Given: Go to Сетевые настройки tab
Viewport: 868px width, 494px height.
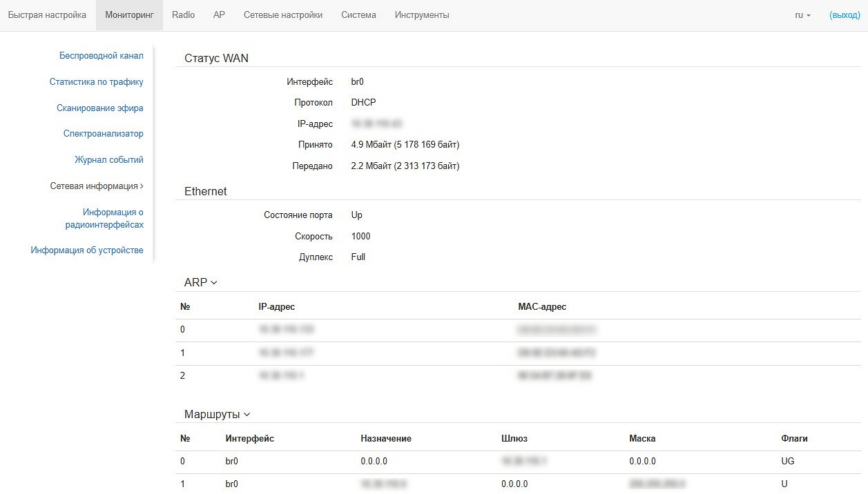Looking at the screenshot, I should 283,14.
